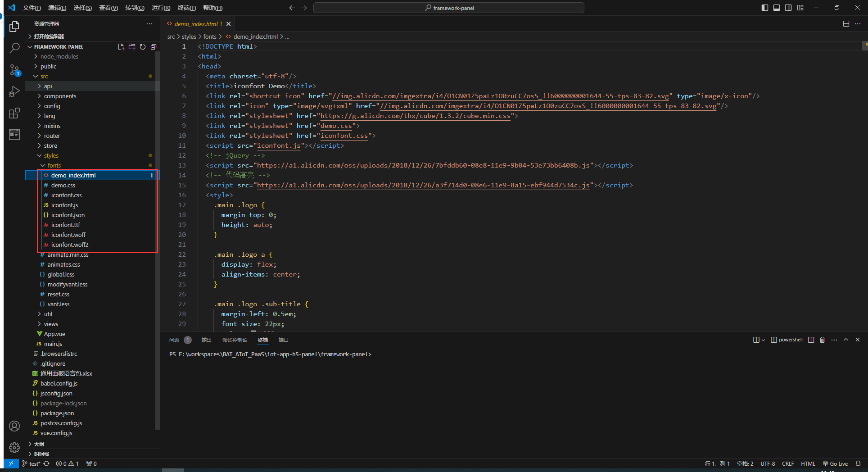Open the Source Control view
The height and width of the screenshot is (472, 868).
click(14, 70)
